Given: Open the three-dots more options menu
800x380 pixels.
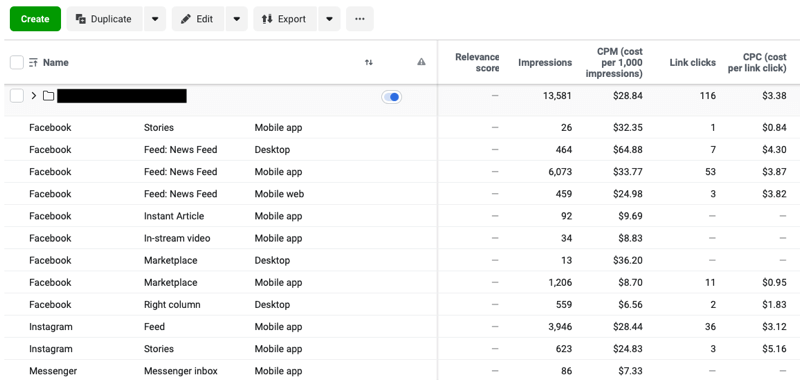Looking at the screenshot, I should [x=360, y=19].
